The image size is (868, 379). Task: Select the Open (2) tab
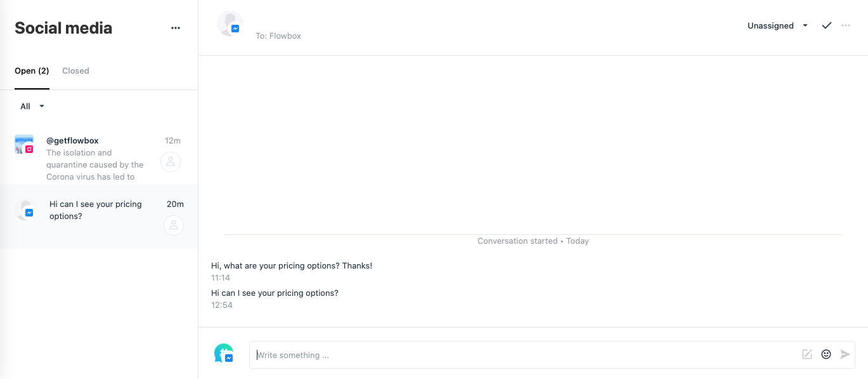pyautogui.click(x=32, y=71)
